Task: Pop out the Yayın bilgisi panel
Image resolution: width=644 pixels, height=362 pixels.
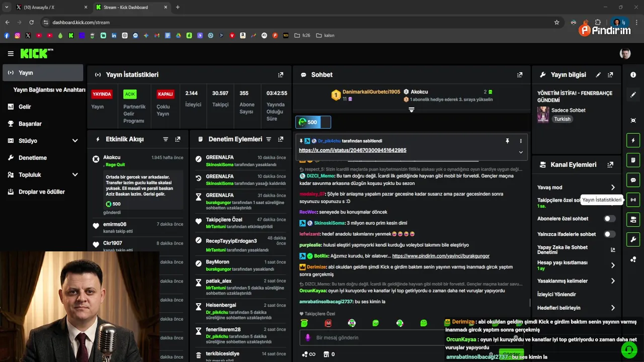Action: (610, 74)
